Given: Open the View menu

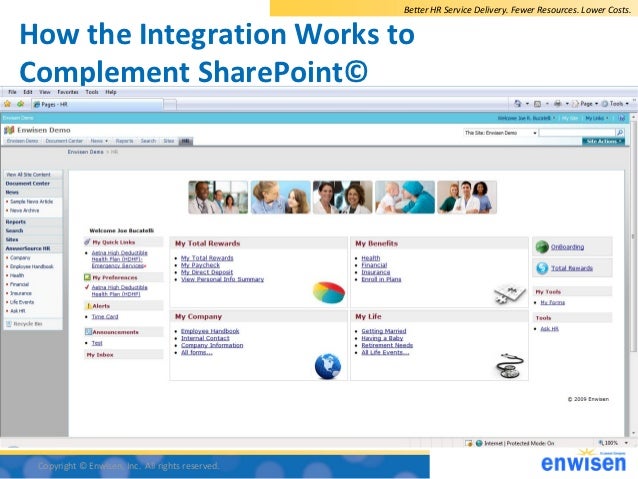Looking at the screenshot, I should point(45,92).
